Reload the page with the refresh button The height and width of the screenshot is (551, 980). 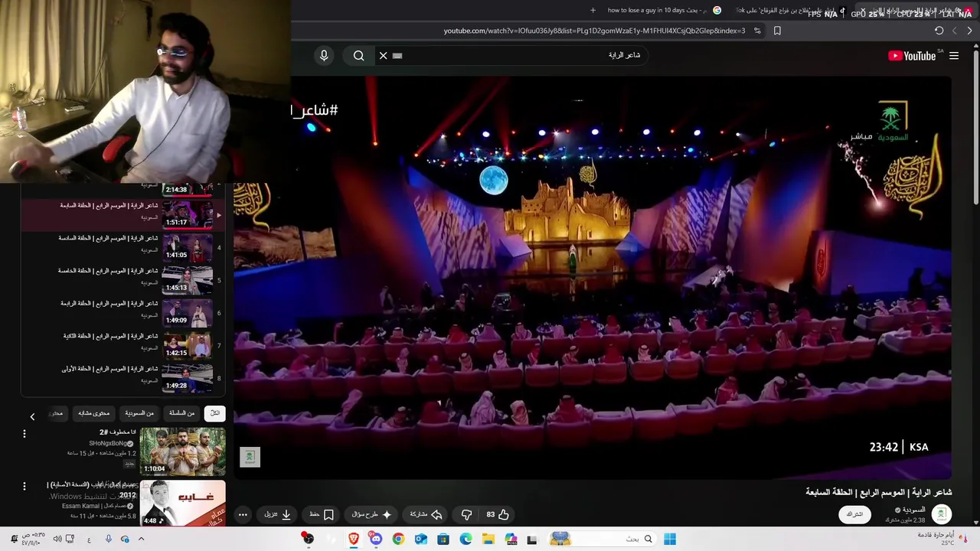pyautogui.click(x=939, y=31)
